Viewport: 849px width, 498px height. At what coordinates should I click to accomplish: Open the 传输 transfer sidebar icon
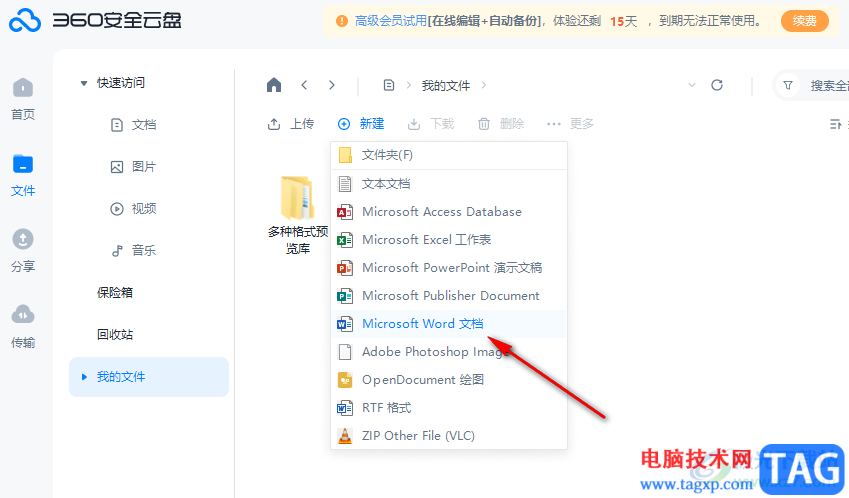point(23,327)
